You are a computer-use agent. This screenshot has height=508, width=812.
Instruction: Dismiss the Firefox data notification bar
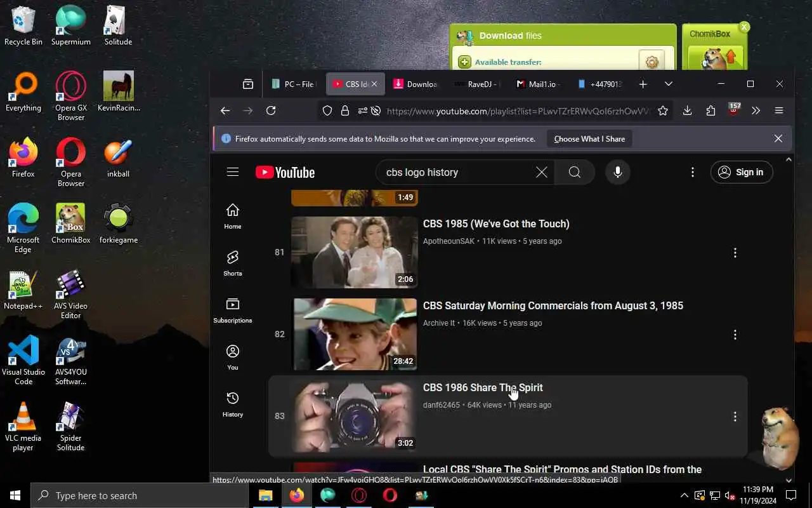coord(778,138)
